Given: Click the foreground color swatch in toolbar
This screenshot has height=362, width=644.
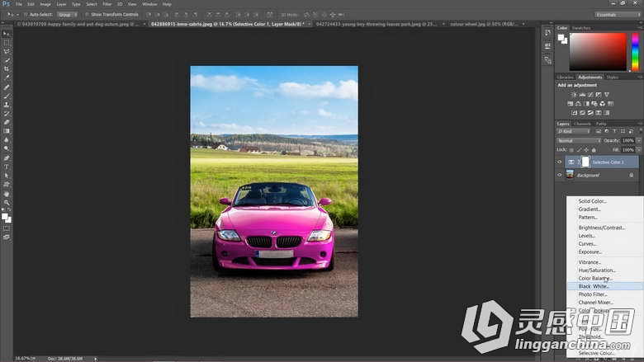Looking at the screenshot, I should pyautogui.click(x=4, y=217).
